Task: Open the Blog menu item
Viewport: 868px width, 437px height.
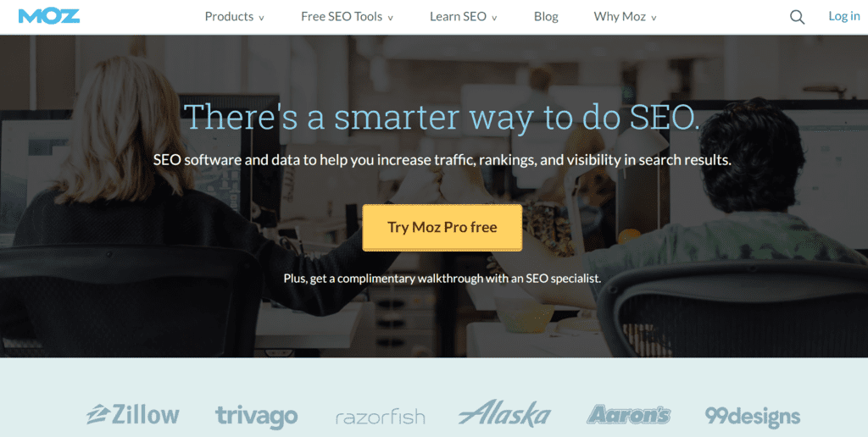Action: 546,17
